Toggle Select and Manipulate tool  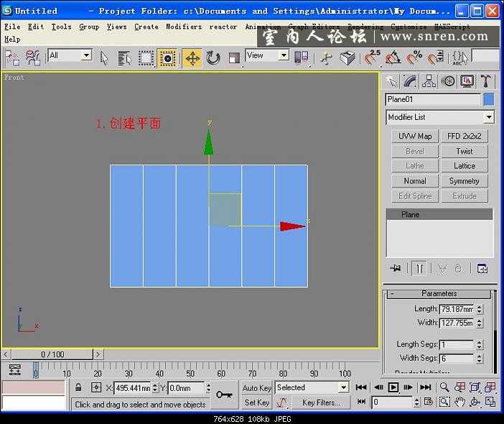coord(327,58)
